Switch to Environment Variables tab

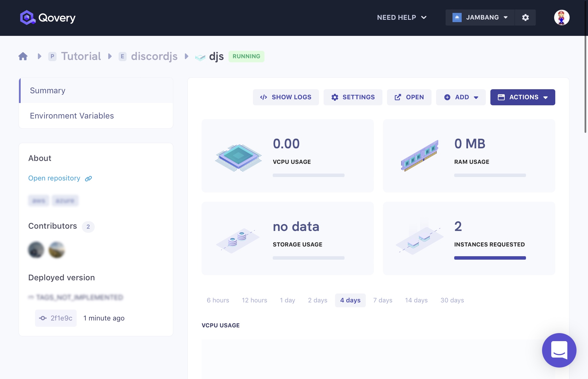72,116
